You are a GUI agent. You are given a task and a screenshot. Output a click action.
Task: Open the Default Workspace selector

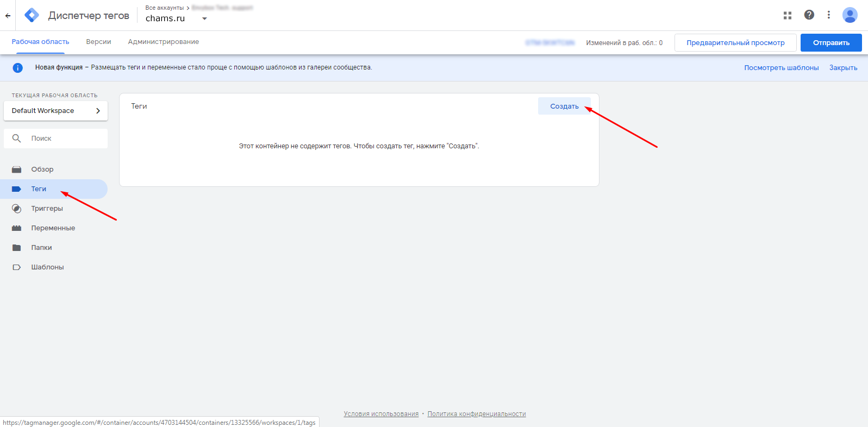tap(55, 111)
